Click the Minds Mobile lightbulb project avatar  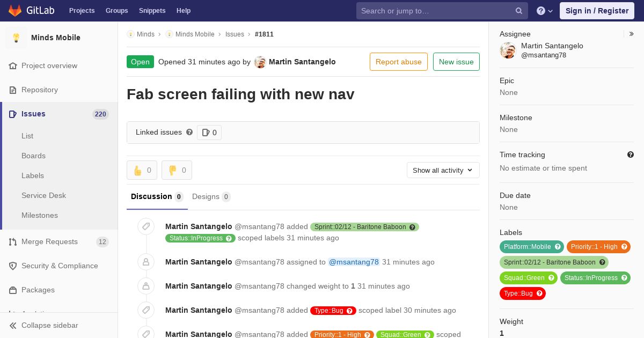click(16, 38)
